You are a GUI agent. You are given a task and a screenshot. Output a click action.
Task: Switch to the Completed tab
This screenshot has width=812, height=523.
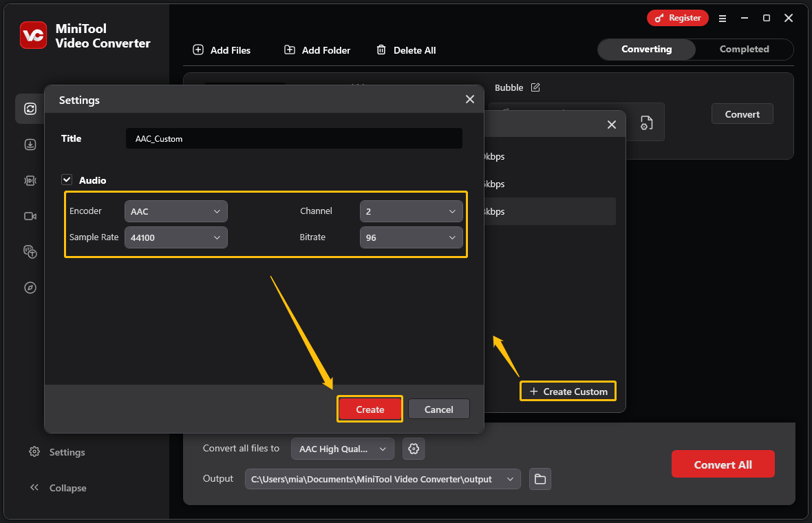click(x=744, y=50)
